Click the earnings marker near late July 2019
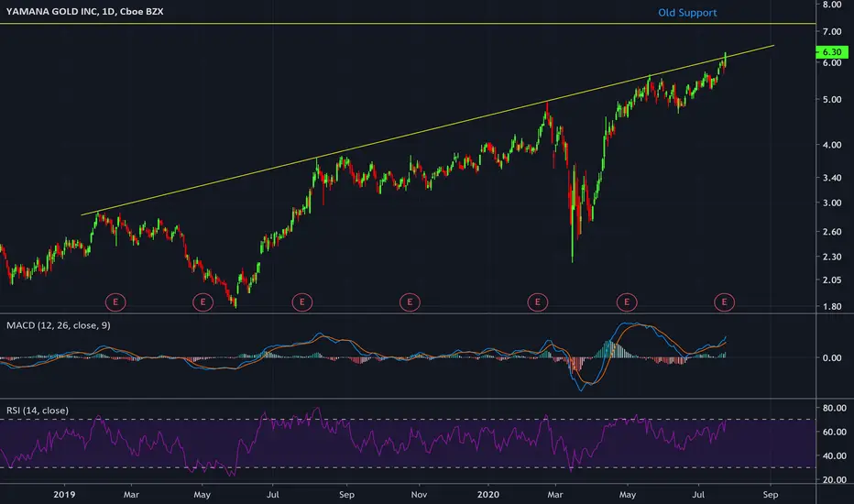This screenshot has height=504, width=854. pos(302,301)
